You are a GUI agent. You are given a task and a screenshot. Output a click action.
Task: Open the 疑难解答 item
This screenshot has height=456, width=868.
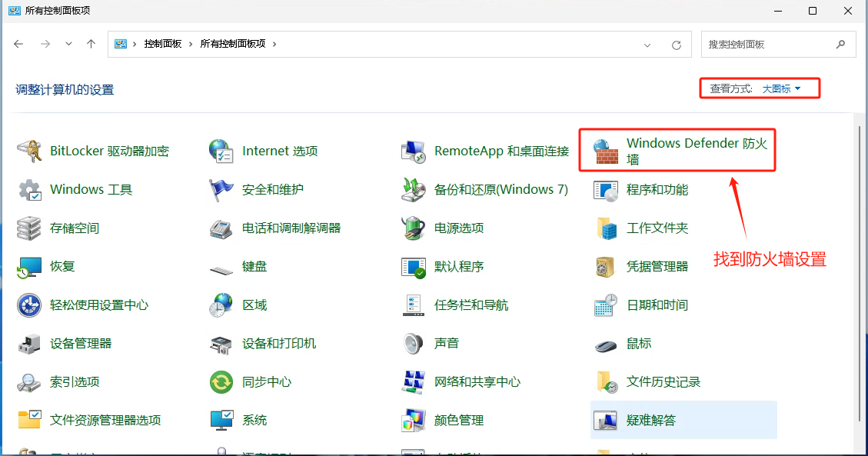(x=650, y=421)
